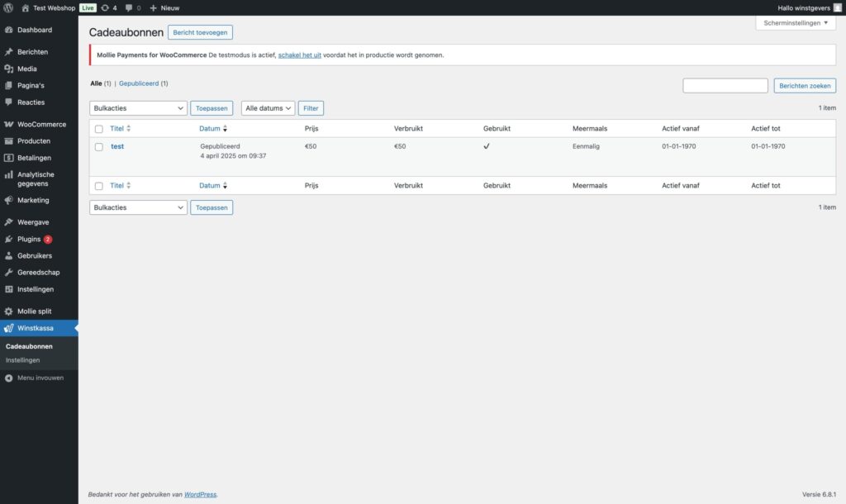846x504 pixels.
Task: Open the Alle datums dropdown
Action: pyautogui.click(x=268, y=108)
